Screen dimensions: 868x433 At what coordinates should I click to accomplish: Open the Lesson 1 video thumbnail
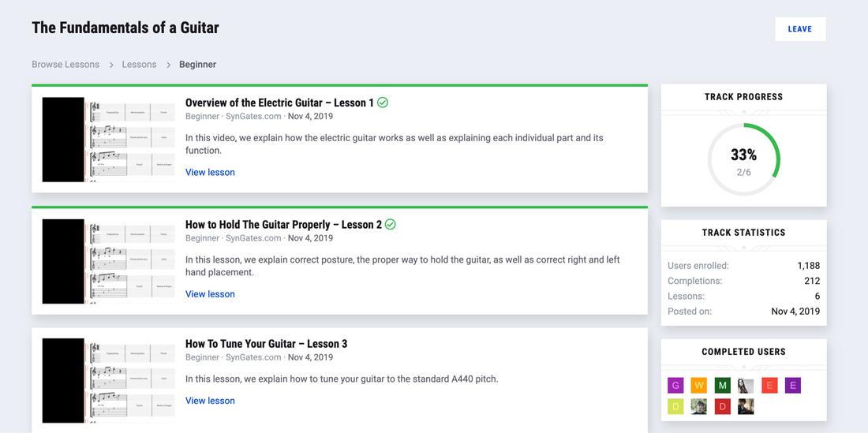109,140
